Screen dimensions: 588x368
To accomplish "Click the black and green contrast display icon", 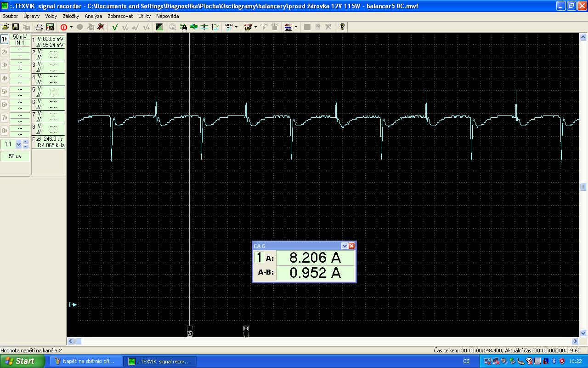I will (x=159, y=27).
